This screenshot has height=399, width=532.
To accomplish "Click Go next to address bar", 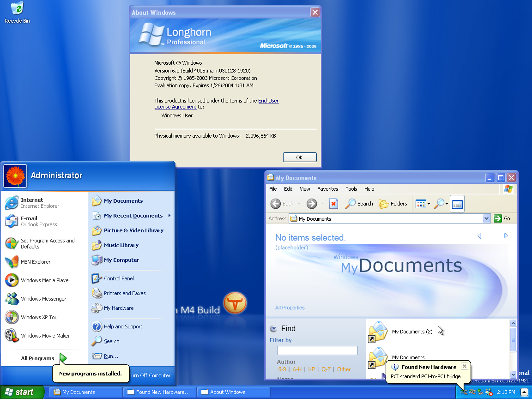I will [x=502, y=218].
